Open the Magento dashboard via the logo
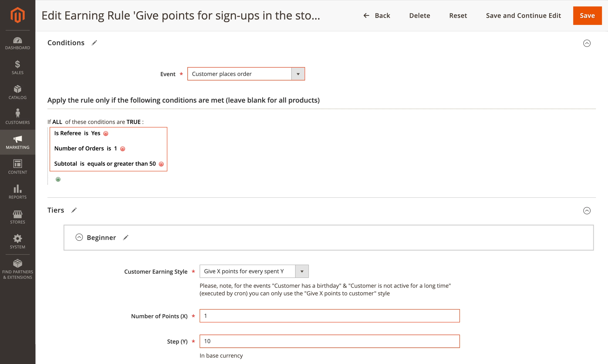This screenshot has height=364, width=608. pyautogui.click(x=18, y=15)
